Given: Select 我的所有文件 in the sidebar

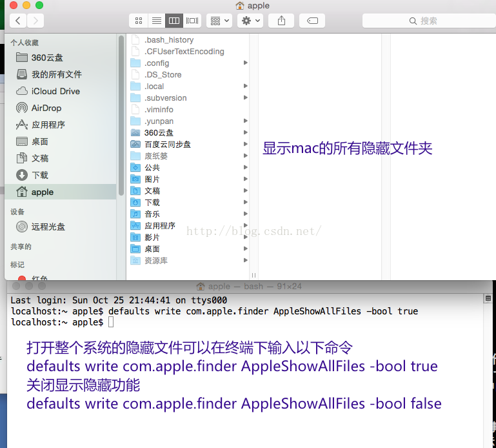Looking at the screenshot, I should click(60, 74).
